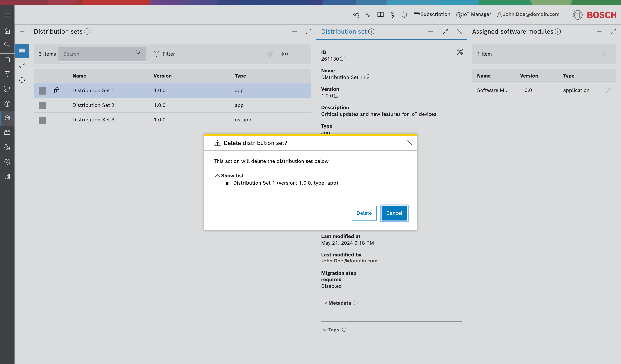This screenshot has height=364, width=621.
Task: Select checkbox for Distribution Set 3
Action: tap(42, 120)
